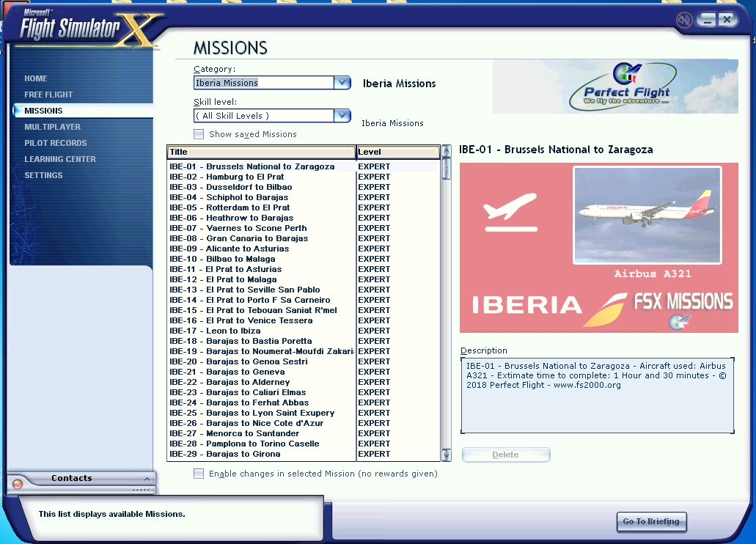
Task: Select IBE-09 - Alicante to Asturias
Action: click(304, 249)
